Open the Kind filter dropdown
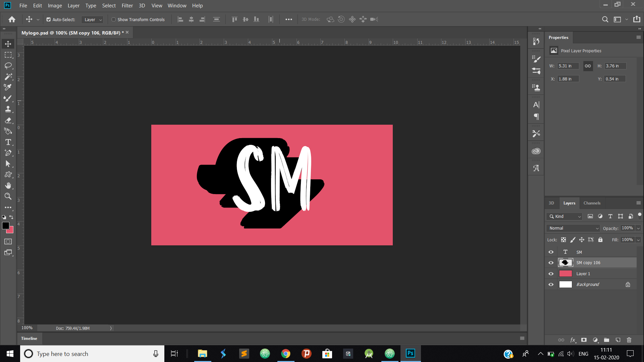Screen dimensions: 644x362 [x=565, y=217]
